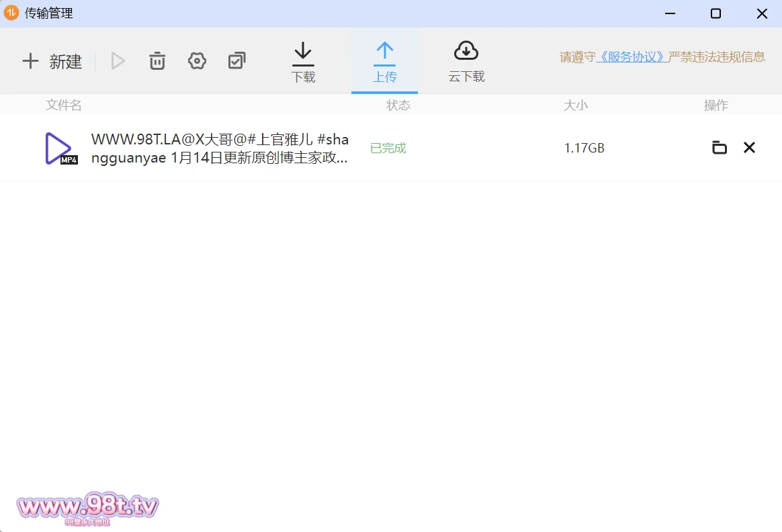
Task: Open transfer settings via the gear icon
Action: pos(197,61)
